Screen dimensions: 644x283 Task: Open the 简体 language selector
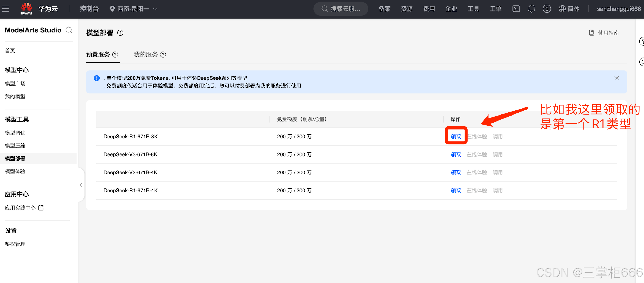point(569,9)
